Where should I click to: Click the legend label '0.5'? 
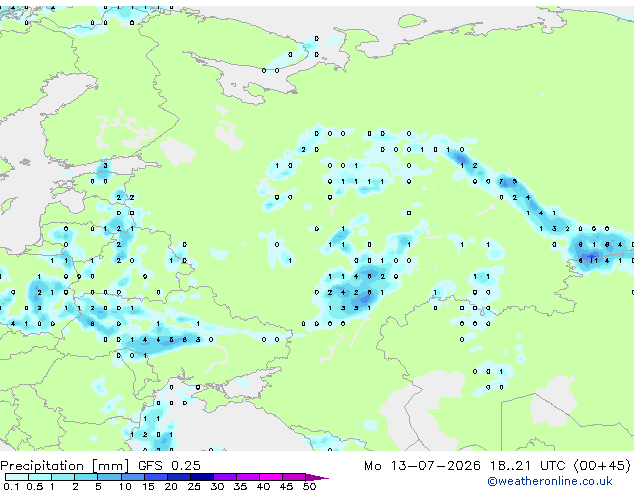click(x=35, y=486)
